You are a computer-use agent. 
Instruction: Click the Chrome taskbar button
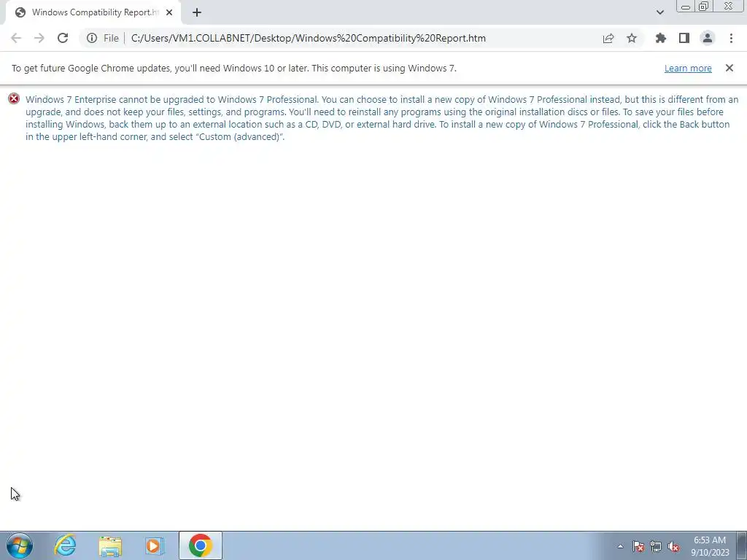[201, 545]
